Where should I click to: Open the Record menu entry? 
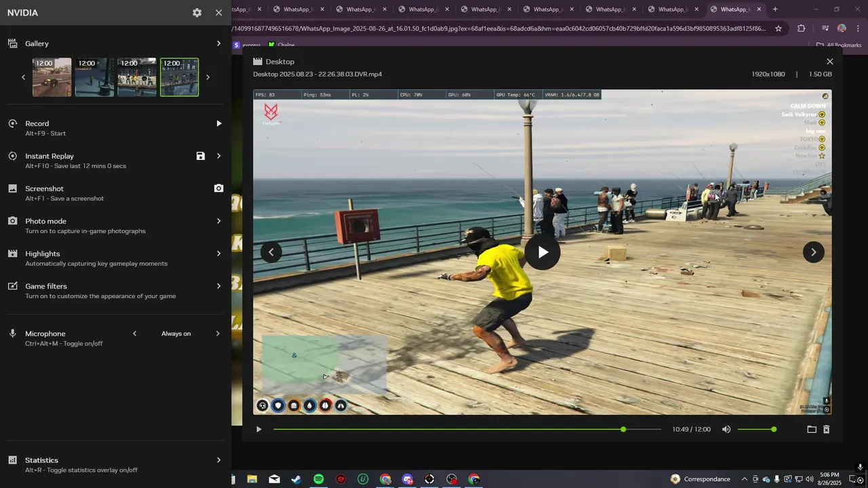pos(115,128)
